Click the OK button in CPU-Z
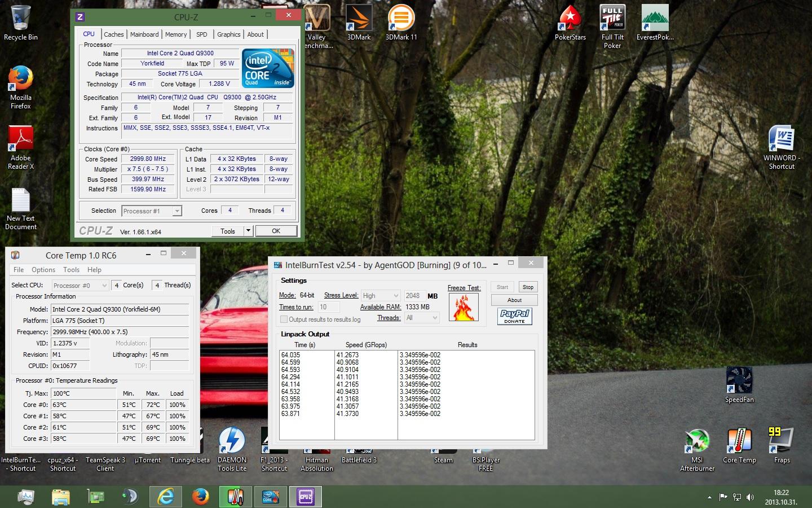This screenshot has width=812, height=508. coord(276,231)
